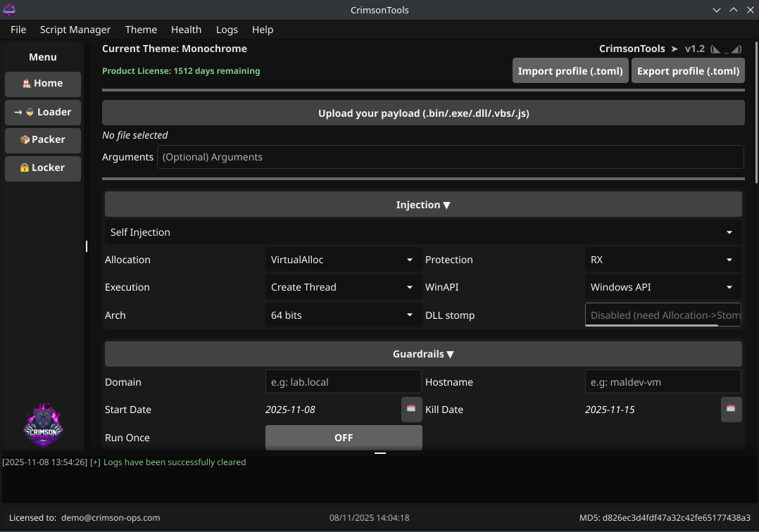Viewport: 759px width, 532px height.
Task: Open Locker using the padlock icon
Action: point(25,167)
